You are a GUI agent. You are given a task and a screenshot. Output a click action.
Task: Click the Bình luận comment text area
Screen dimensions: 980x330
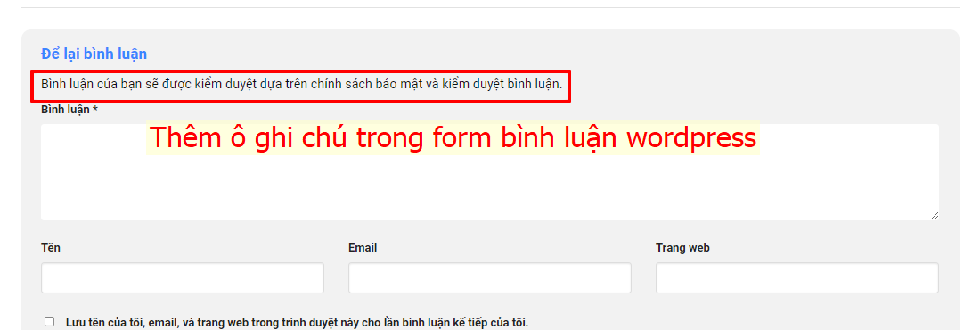tap(489, 172)
